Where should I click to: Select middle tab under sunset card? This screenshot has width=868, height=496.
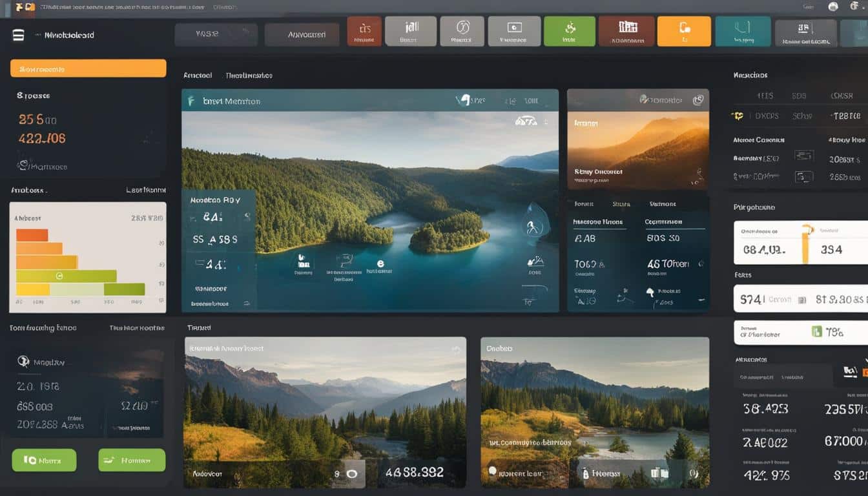pyautogui.click(x=621, y=203)
